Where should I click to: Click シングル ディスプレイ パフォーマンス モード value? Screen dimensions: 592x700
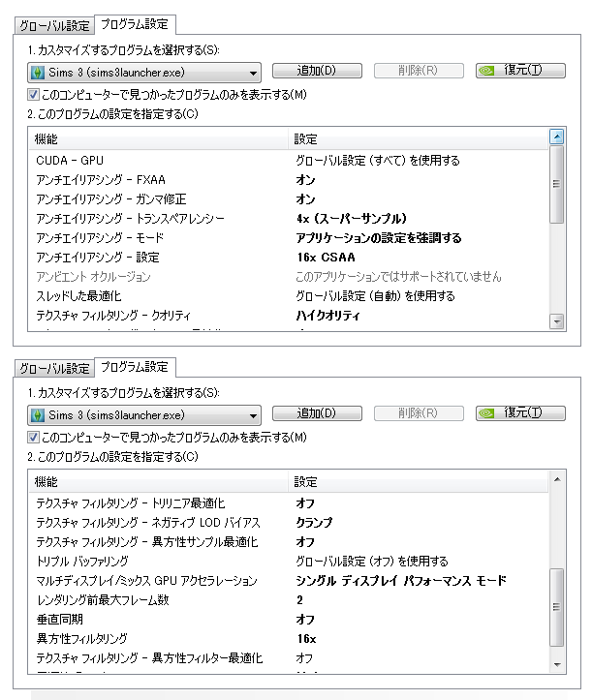(x=401, y=581)
